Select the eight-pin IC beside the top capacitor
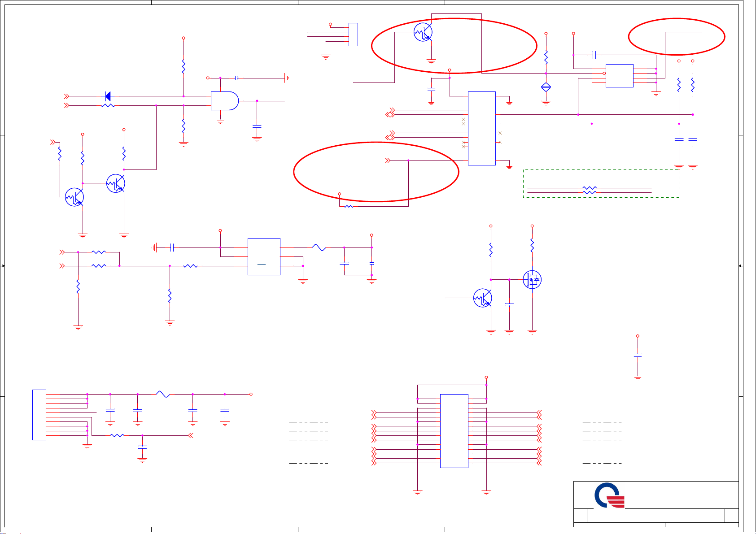The height and width of the screenshot is (534, 756). tap(620, 76)
